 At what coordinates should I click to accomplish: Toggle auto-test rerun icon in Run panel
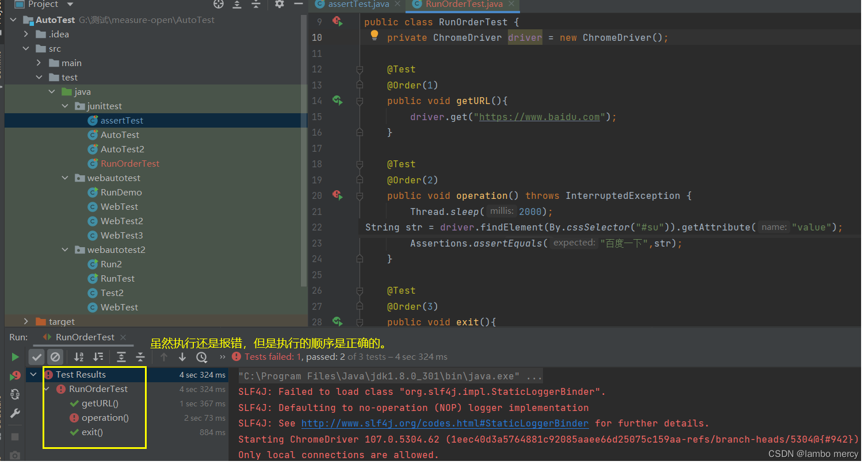click(15, 394)
